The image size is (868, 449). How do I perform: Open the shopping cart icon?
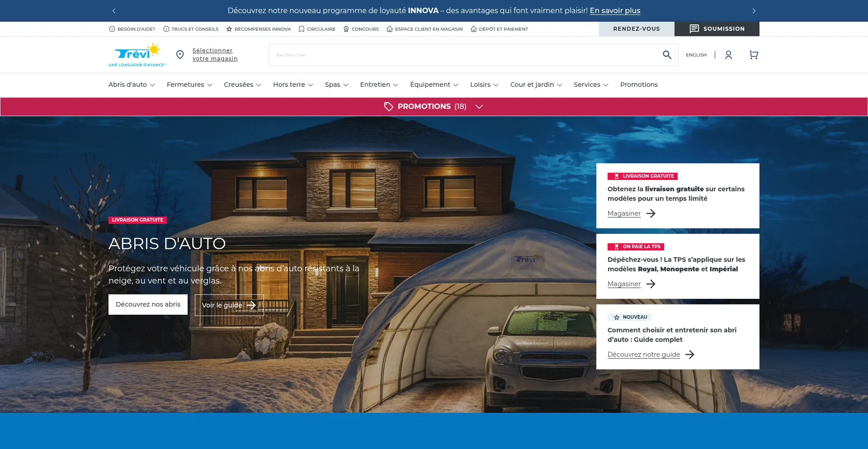754,55
